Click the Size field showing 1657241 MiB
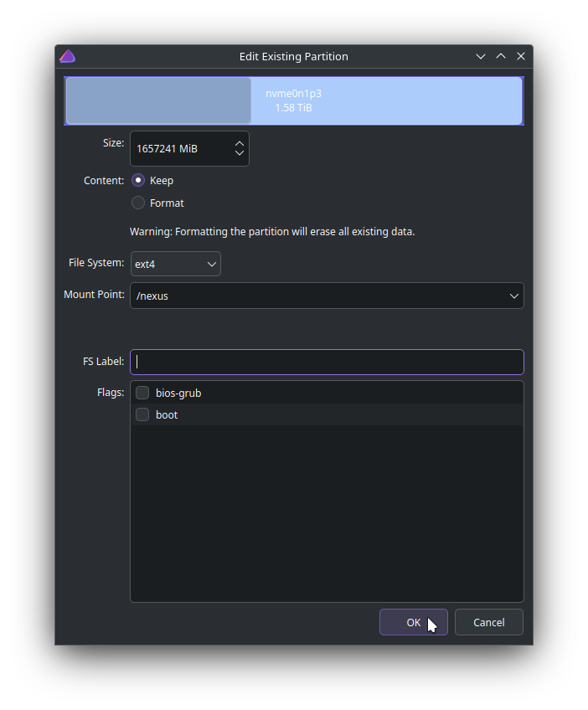Image resolution: width=588 pixels, height=710 pixels. pyautogui.click(x=189, y=148)
